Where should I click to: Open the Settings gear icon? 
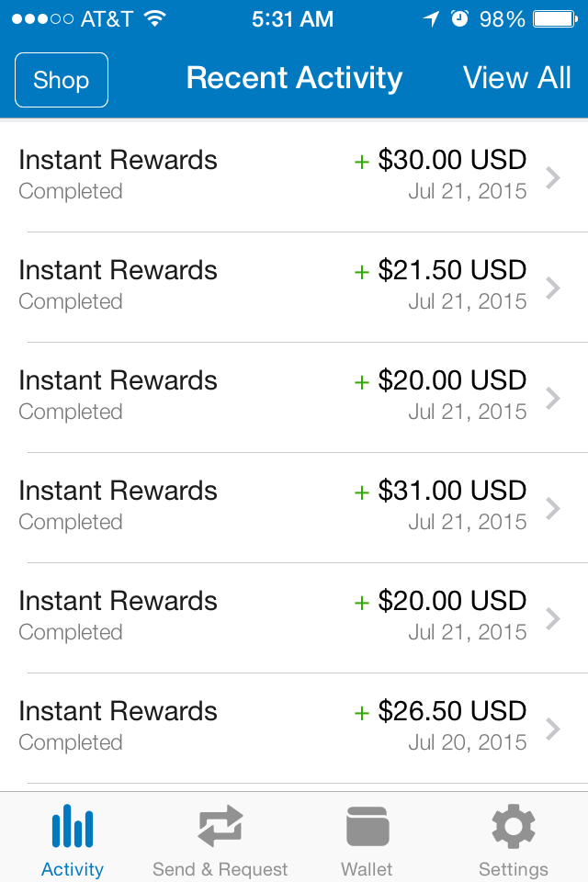(514, 826)
